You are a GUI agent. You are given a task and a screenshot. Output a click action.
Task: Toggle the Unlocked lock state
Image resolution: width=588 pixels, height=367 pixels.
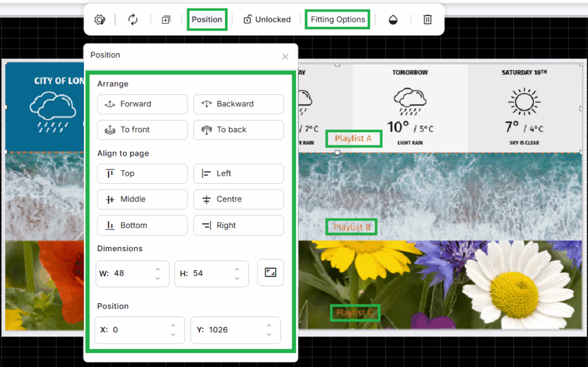coord(267,20)
